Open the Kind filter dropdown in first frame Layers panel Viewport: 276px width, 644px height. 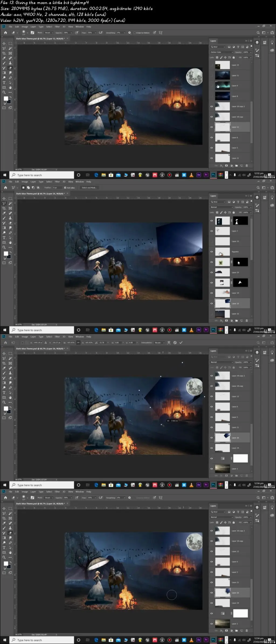click(x=218, y=47)
